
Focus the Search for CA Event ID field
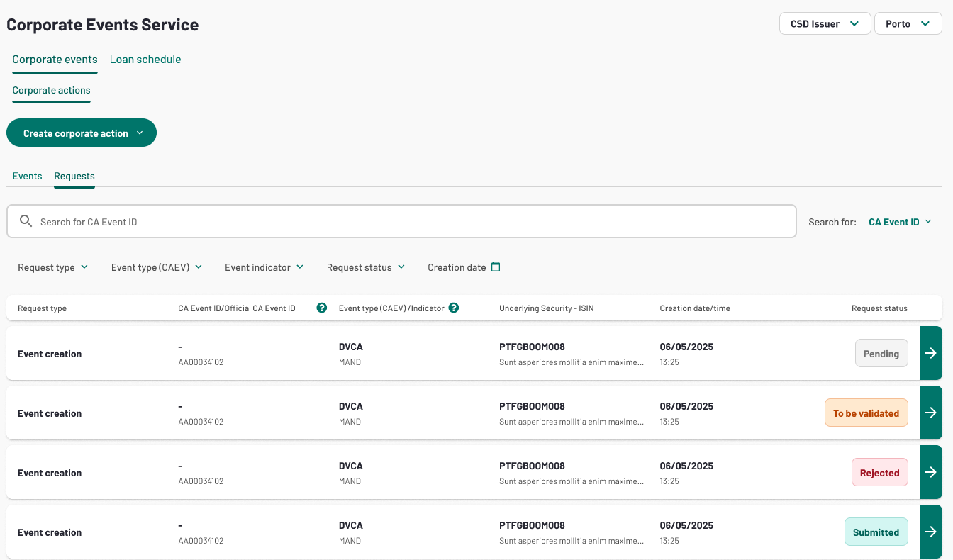tap(401, 221)
